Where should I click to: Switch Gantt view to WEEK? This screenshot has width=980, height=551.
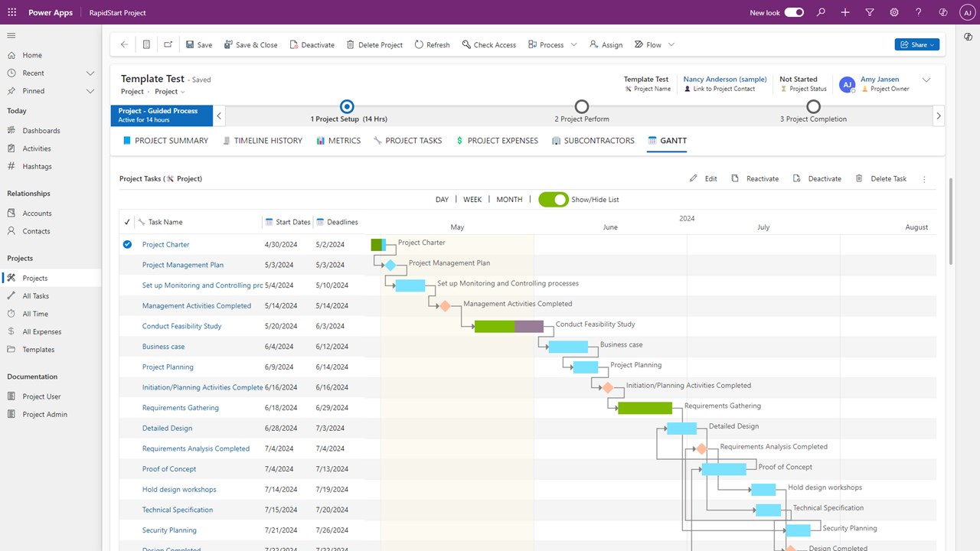[472, 200]
